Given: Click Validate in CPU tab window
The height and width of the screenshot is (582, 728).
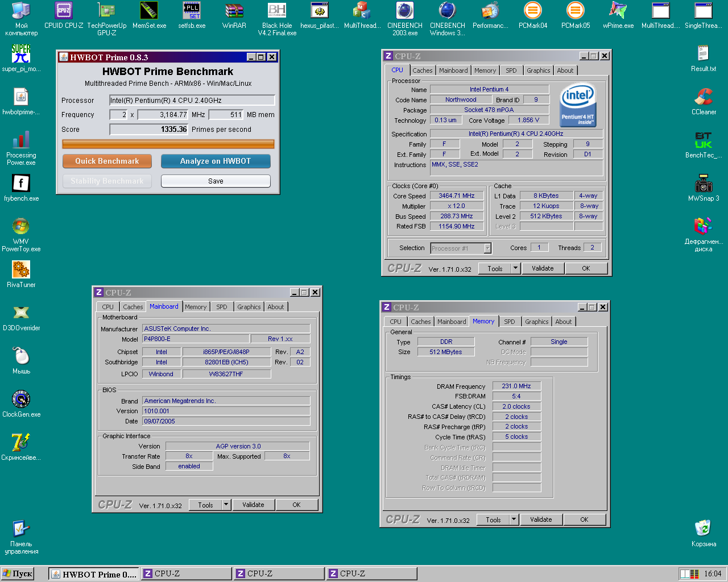Looking at the screenshot, I should click(543, 268).
